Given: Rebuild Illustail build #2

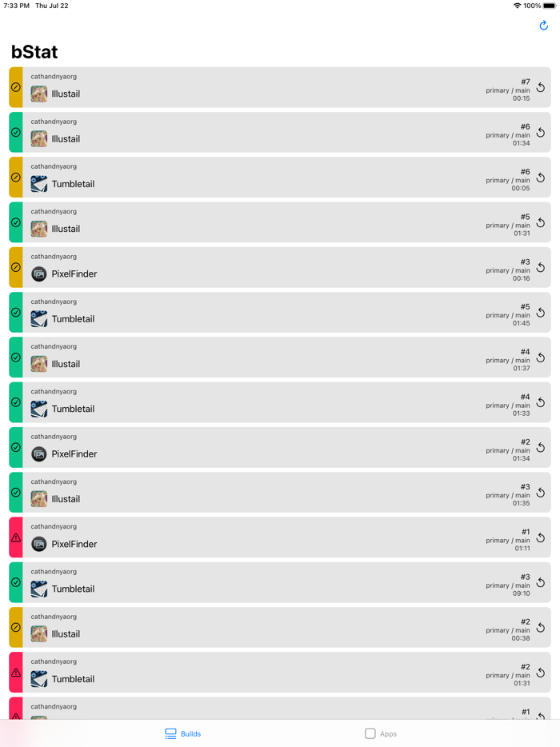Looking at the screenshot, I should (x=541, y=628).
